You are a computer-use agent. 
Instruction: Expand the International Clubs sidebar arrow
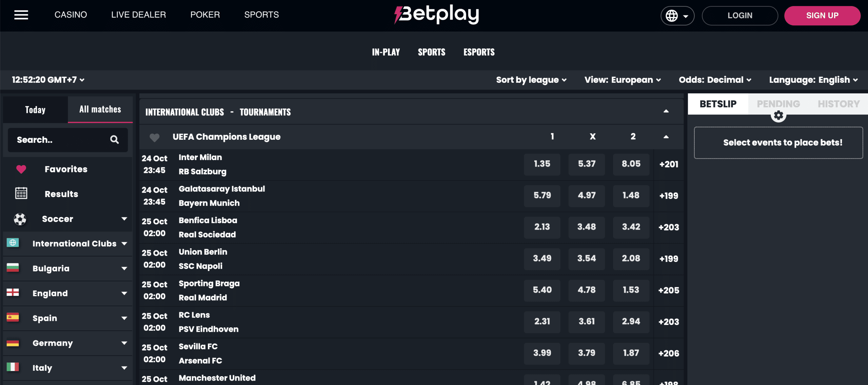(x=124, y=244)
